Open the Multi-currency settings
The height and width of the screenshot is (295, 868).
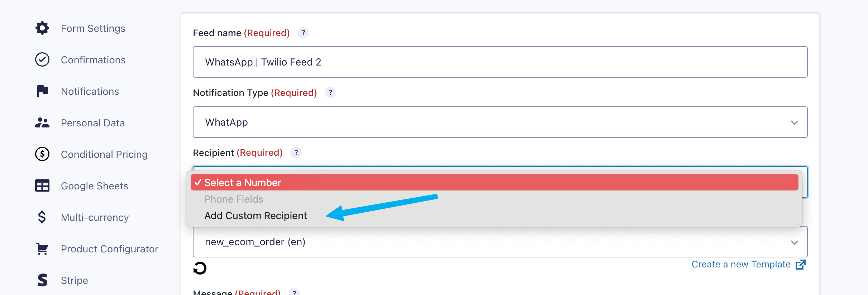pyautogui.click(x=95, y=217)
